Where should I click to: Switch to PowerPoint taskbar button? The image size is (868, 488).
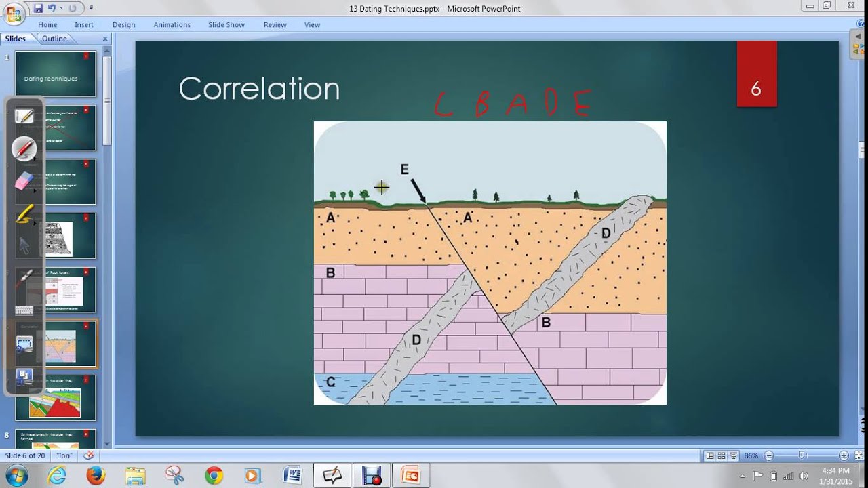pyautogui.click(x=411, y=476)
